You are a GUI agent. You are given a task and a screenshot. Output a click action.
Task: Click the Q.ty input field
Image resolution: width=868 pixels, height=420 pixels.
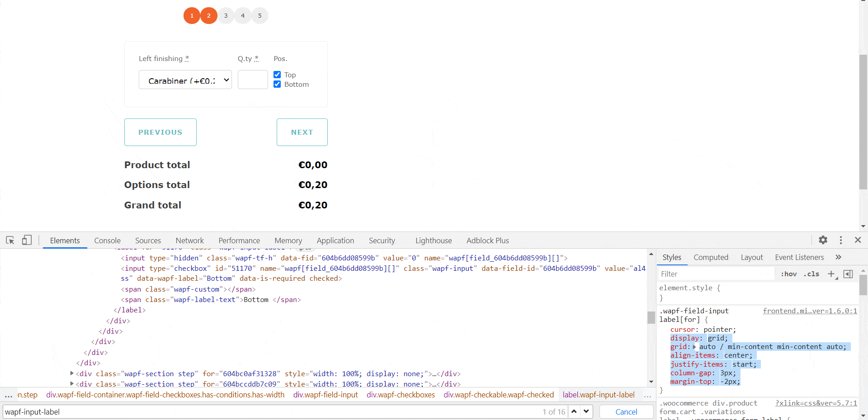253,80
